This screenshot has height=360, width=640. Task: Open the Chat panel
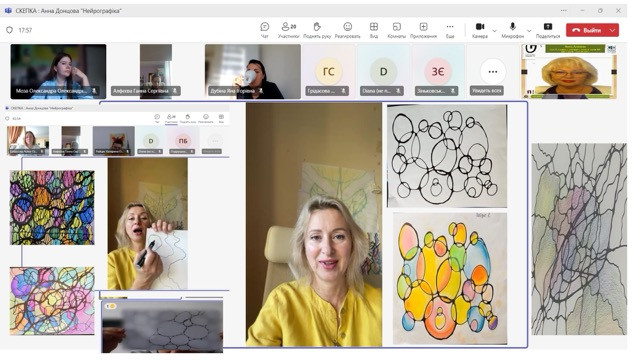click(264, 30)
